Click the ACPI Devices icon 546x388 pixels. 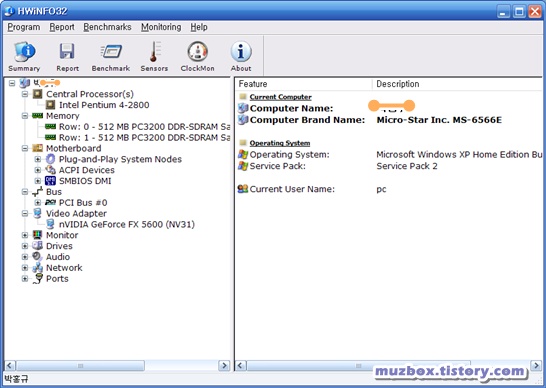coord(50,170)
